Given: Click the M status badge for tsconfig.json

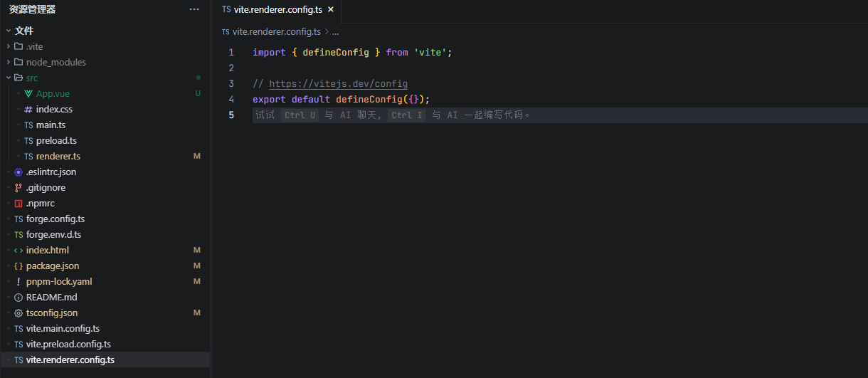Looking at the screenshot, I should pos(197,313).
